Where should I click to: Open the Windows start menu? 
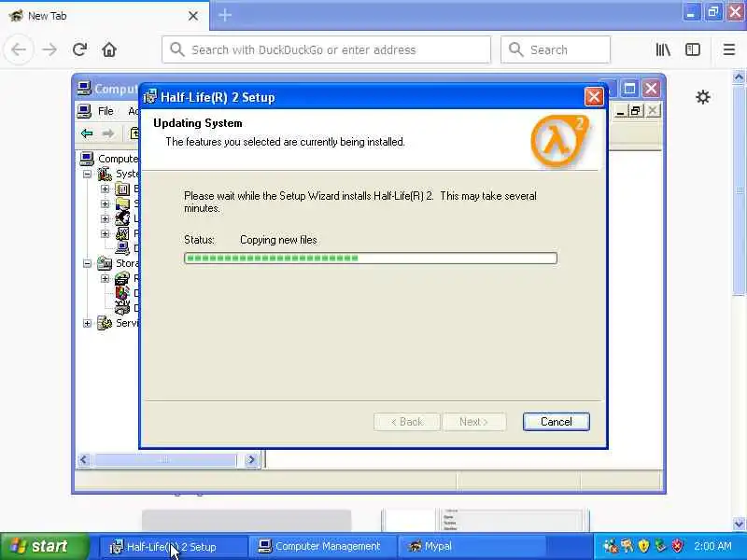click(44, 546)
